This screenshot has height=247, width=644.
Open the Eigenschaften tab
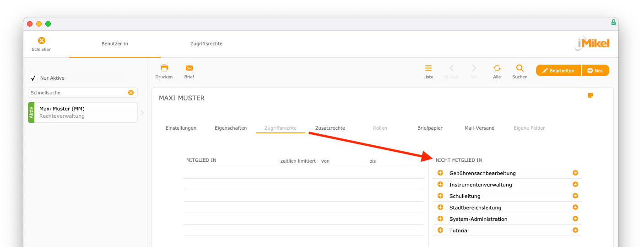click(231, 128)
